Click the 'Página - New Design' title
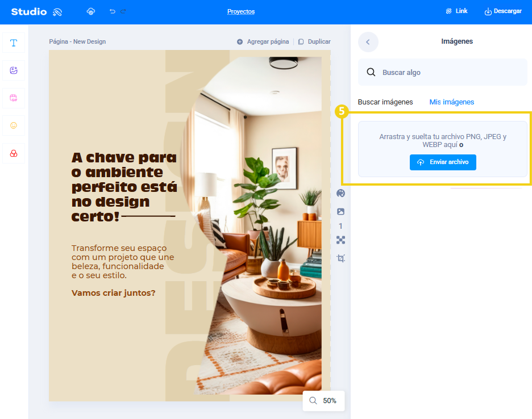Viewport: 532px width, 419px height. (77, 41)
